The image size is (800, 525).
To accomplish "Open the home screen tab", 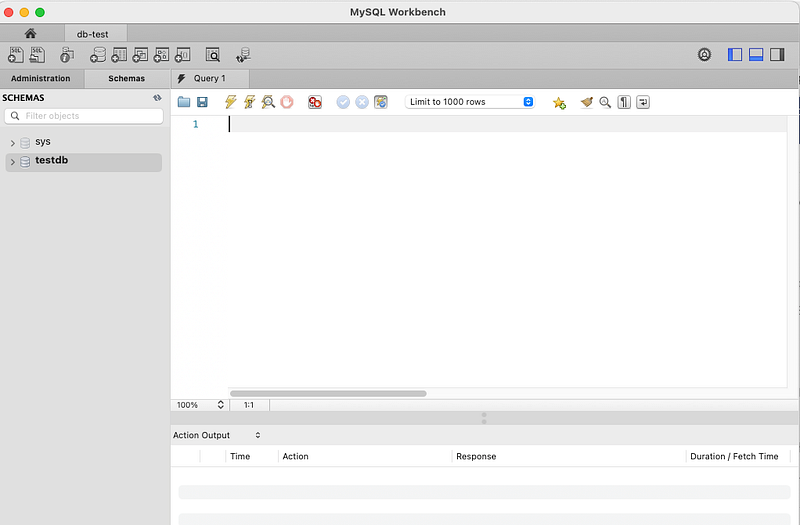I will click(31, 34).
